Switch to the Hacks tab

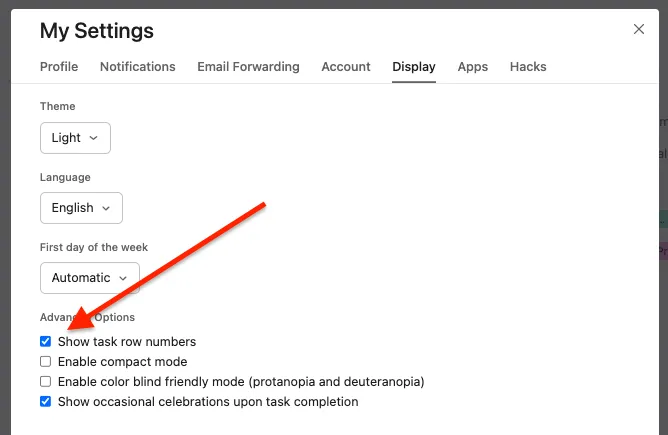(528, 67)
